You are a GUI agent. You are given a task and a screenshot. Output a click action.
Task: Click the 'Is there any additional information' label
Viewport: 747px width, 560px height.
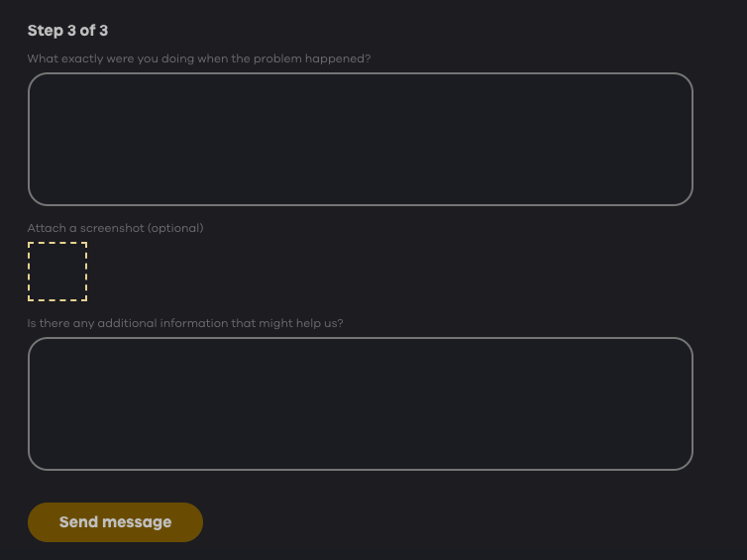(x=185, y=323)
